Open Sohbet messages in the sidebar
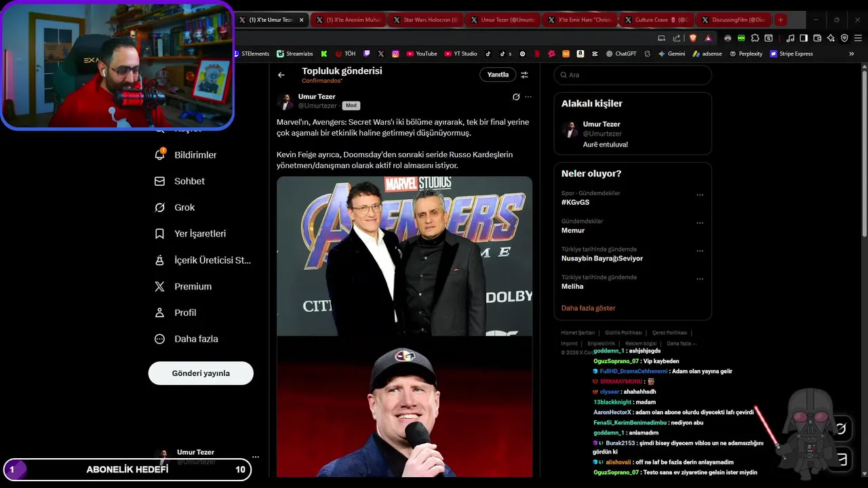Viewport: 868px width, 488px height. pyautogui.click(x=180, y=181)
